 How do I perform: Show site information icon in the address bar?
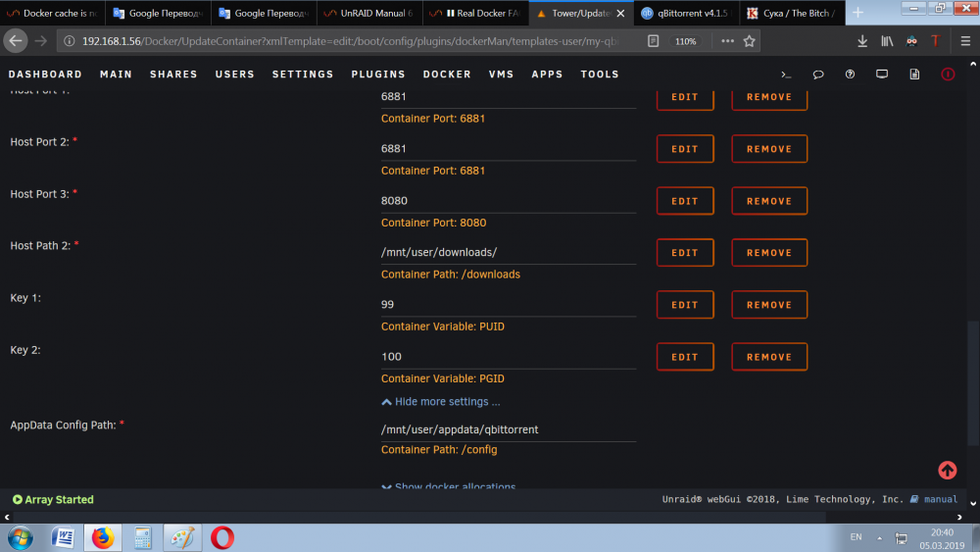[x=70, y=41]
